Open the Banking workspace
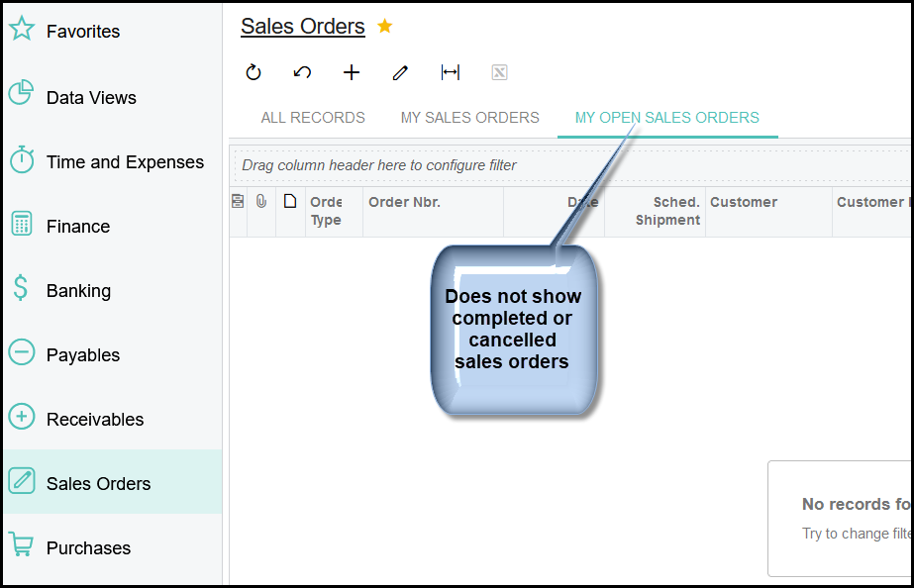914x588 pixels. 78,291
